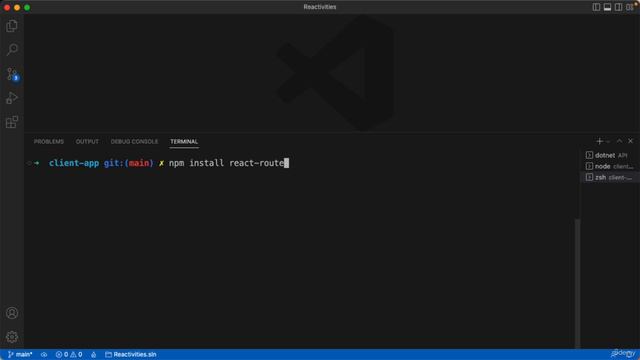Click 'git:(main)' in the terminal prompt
The image size is (640, 360).
[129, 163]
